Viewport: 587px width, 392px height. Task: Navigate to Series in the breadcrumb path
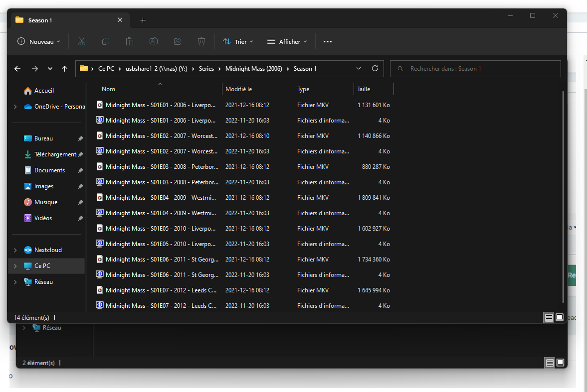(x=206, y=69)
